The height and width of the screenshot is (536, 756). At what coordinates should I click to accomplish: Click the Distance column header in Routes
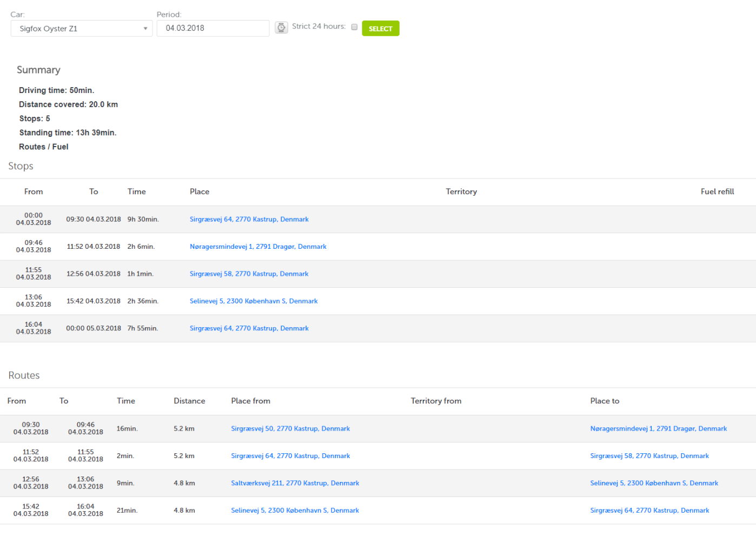[x=189, y=401]
